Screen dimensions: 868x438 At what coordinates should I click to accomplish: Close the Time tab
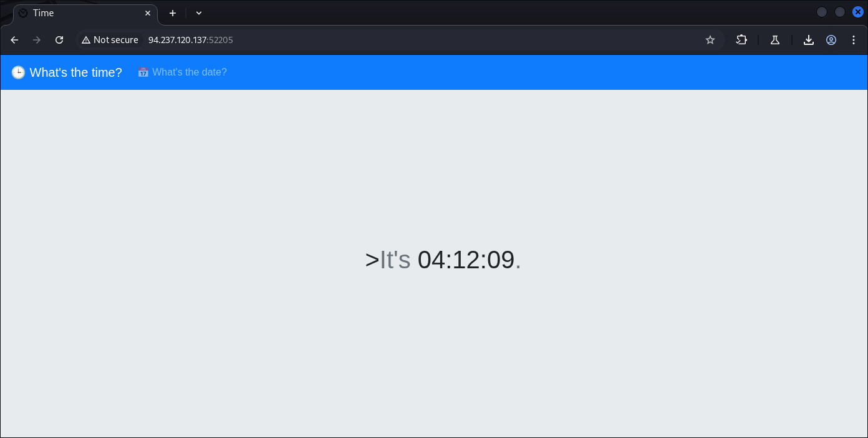coord(148,13)
